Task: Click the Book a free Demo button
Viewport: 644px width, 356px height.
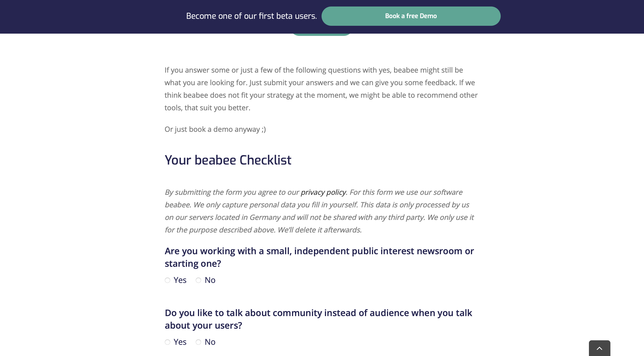Action: point(411,16)
